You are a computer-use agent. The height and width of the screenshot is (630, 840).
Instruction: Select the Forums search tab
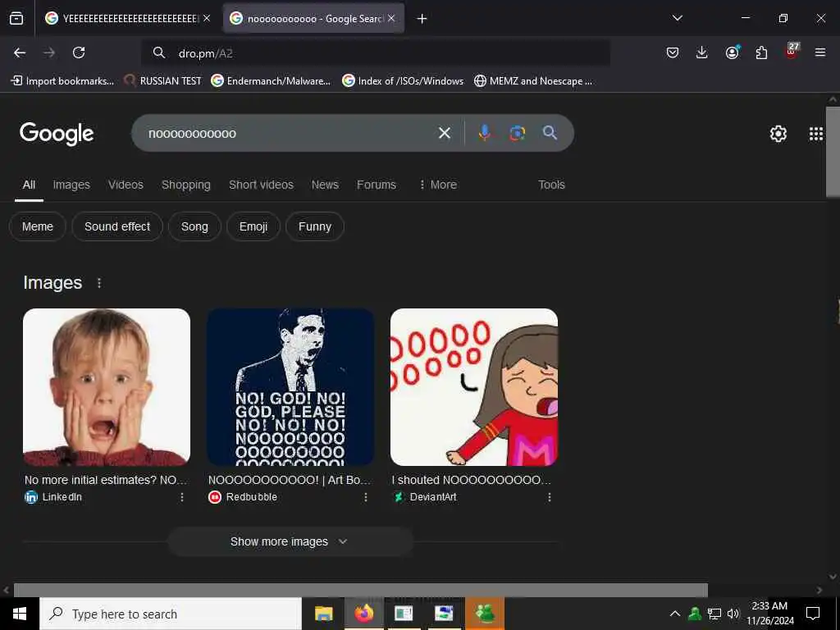click(377, 185)
